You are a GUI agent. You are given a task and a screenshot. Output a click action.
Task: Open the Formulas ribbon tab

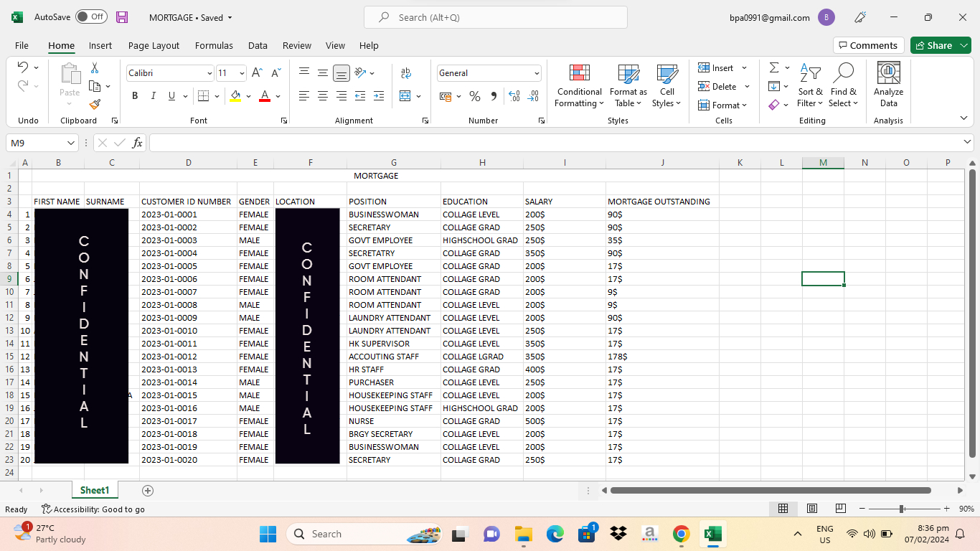click(x=214, y=45)
